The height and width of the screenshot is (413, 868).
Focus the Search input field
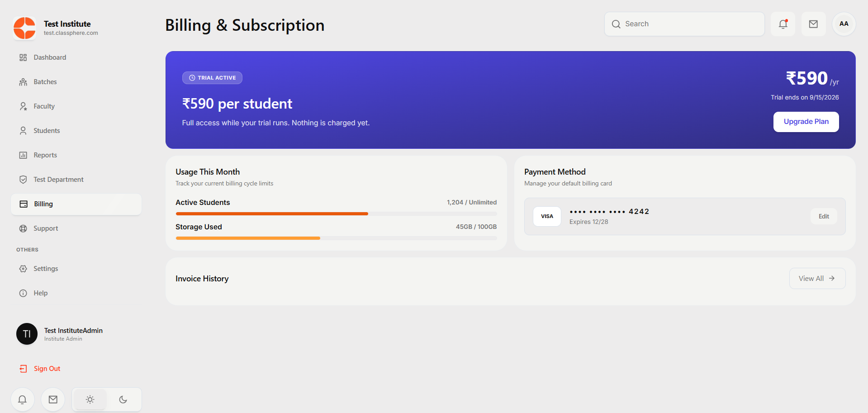pyautogui.click(x=684, y=24)
